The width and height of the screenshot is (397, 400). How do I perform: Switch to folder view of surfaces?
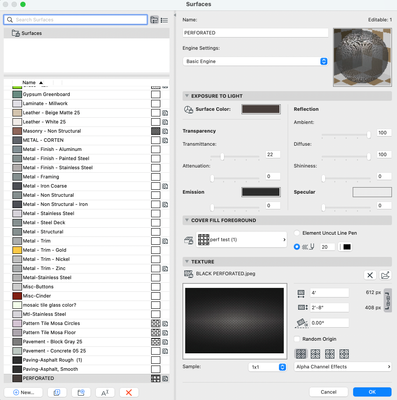(154, 20)
